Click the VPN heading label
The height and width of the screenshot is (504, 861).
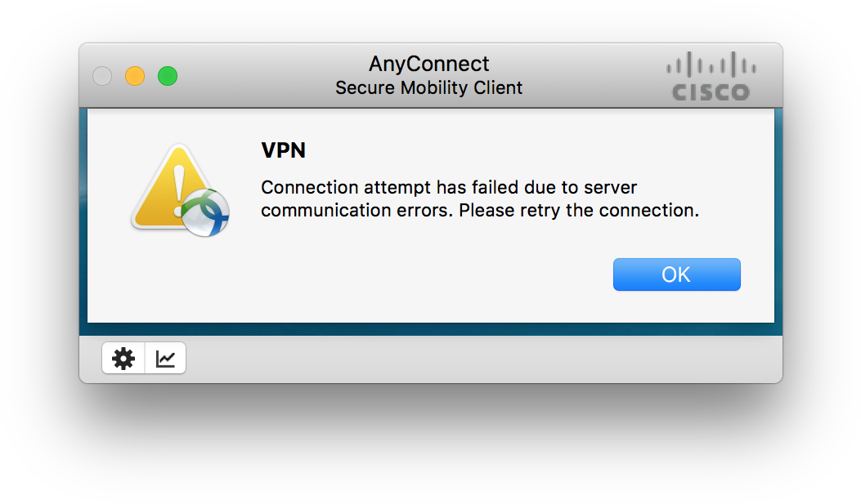282,150
